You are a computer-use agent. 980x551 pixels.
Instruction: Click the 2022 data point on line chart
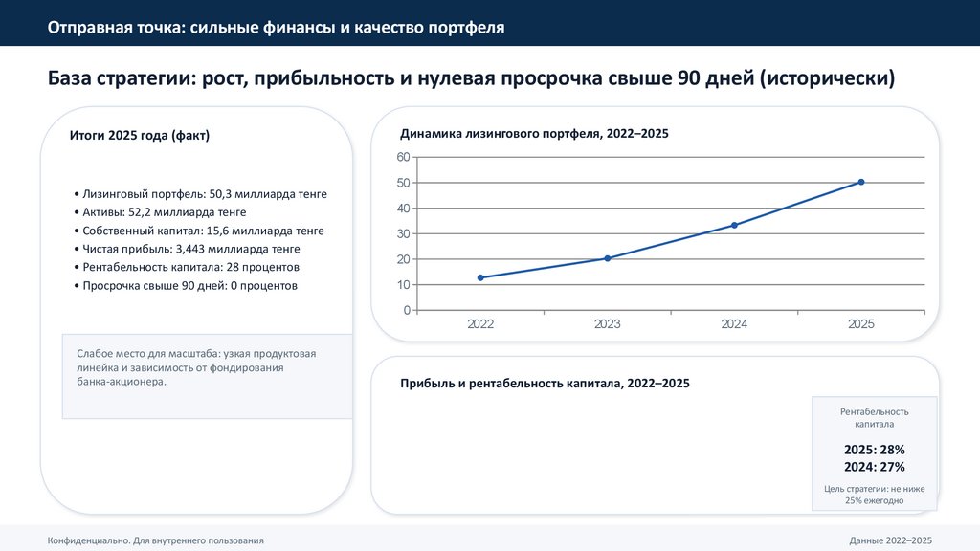480,277
